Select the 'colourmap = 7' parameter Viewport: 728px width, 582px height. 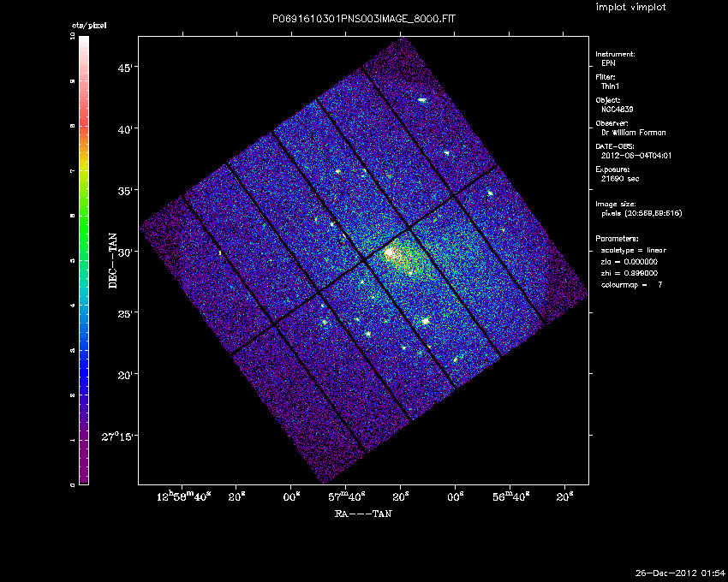click(x=632, y=285)
